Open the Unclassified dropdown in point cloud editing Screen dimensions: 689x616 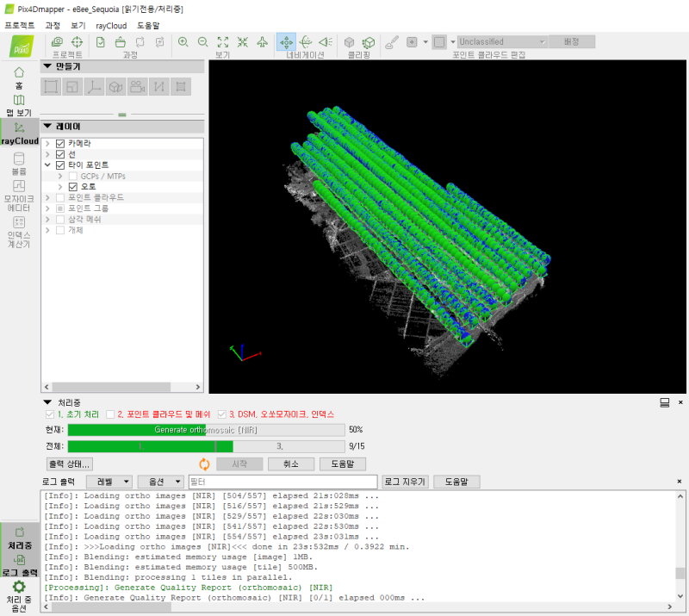tap(502, 40)
